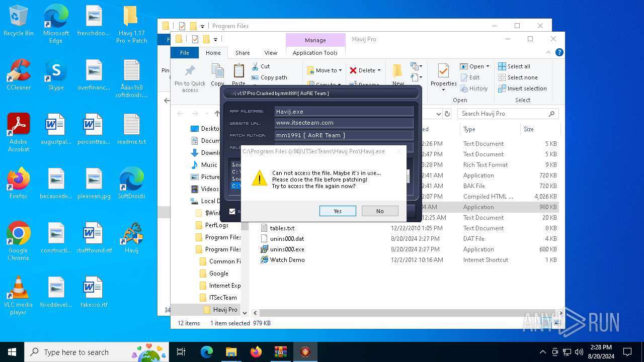The image size is (644, 362).
Task: Open the SoftDroids desktop shortcut
Action: pyautogui.click(x=131, y=185)
